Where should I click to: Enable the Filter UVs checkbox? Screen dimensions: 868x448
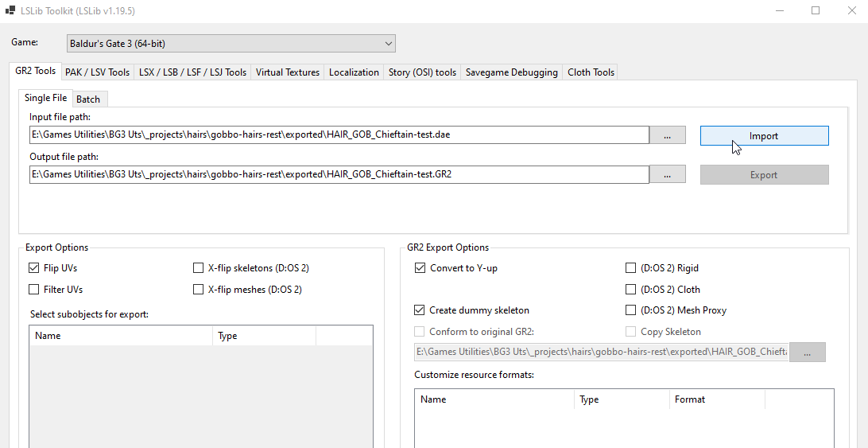34,290
